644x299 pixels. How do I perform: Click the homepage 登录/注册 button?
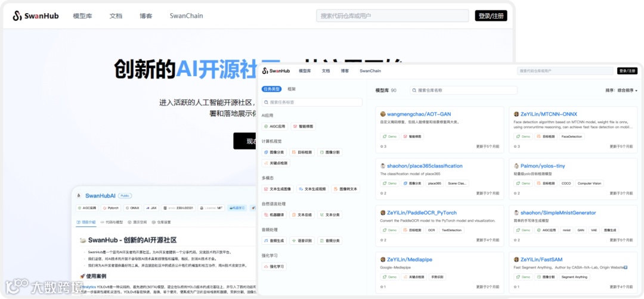click(x=491, y=16)
